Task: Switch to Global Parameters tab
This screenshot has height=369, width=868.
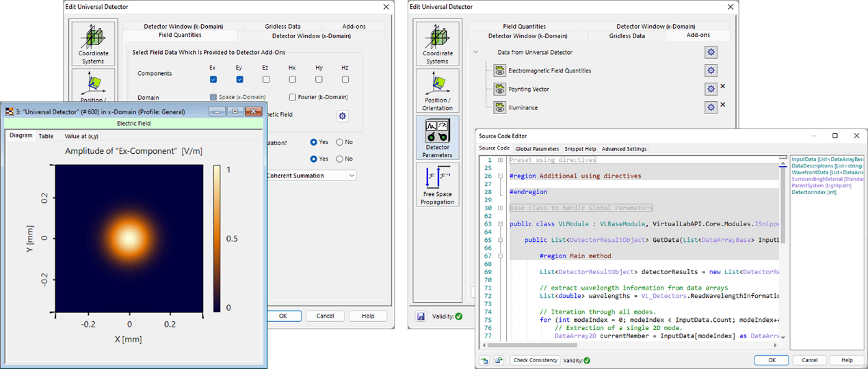Action: 536,148
